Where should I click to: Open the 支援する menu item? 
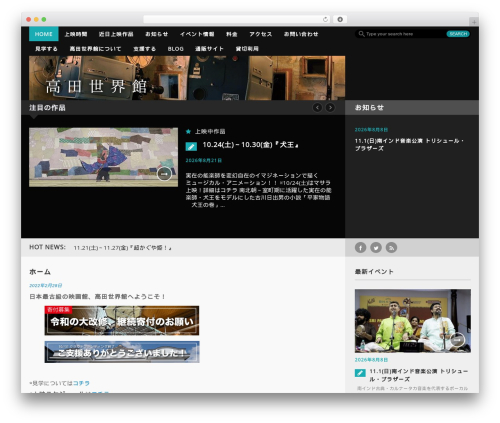(x=145, y=49)
